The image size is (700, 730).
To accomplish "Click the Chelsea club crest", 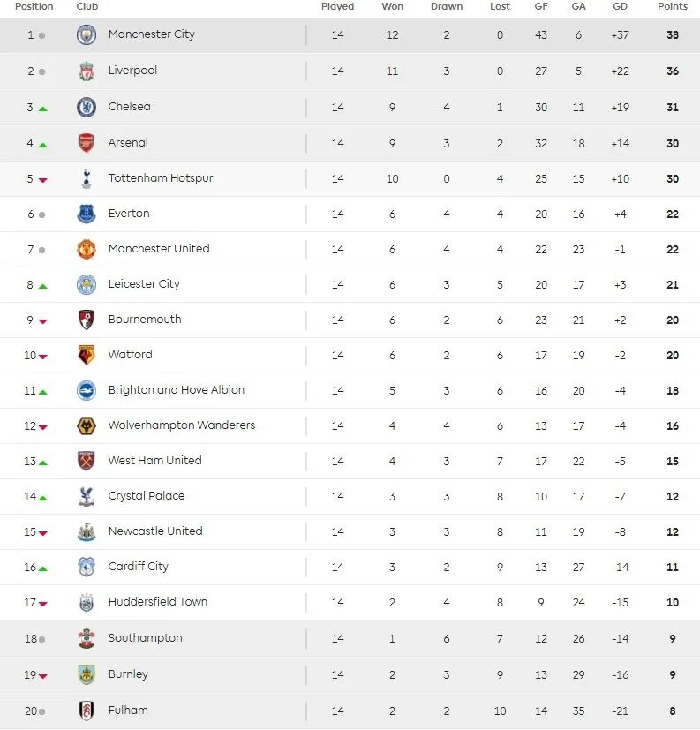I will [86, 107].
